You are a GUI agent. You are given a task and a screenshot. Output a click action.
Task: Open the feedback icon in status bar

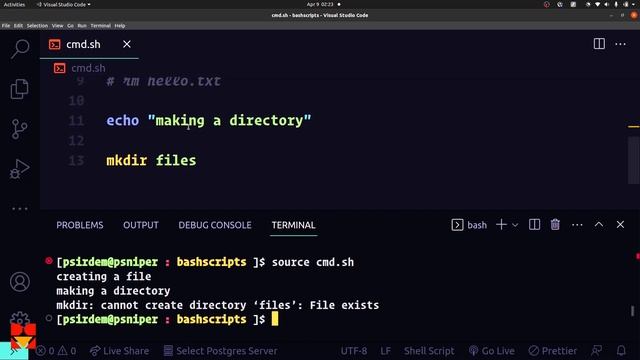[596, 351]
